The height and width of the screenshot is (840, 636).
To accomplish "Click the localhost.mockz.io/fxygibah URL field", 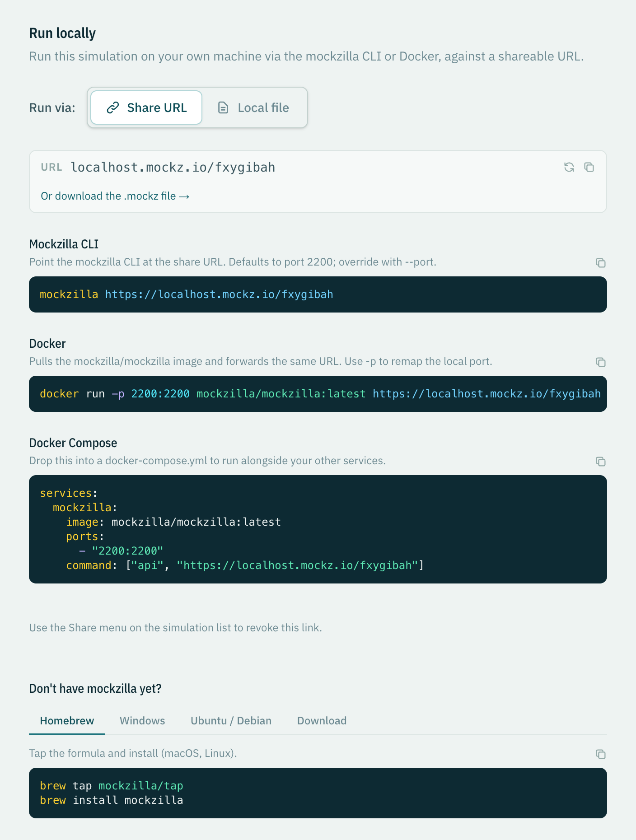I will [173, 168].
